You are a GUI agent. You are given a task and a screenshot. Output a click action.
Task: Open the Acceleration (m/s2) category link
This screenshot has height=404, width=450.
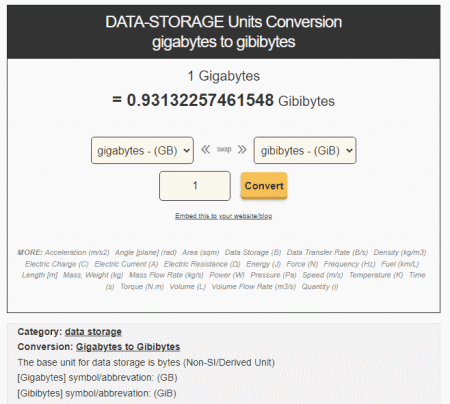coord(77,252)
